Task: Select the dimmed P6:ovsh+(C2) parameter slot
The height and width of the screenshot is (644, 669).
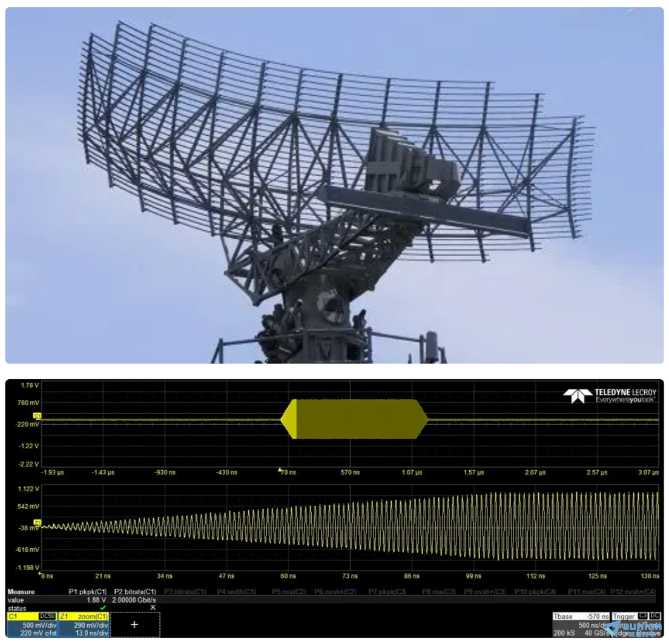Action: [x=335, y=592]
